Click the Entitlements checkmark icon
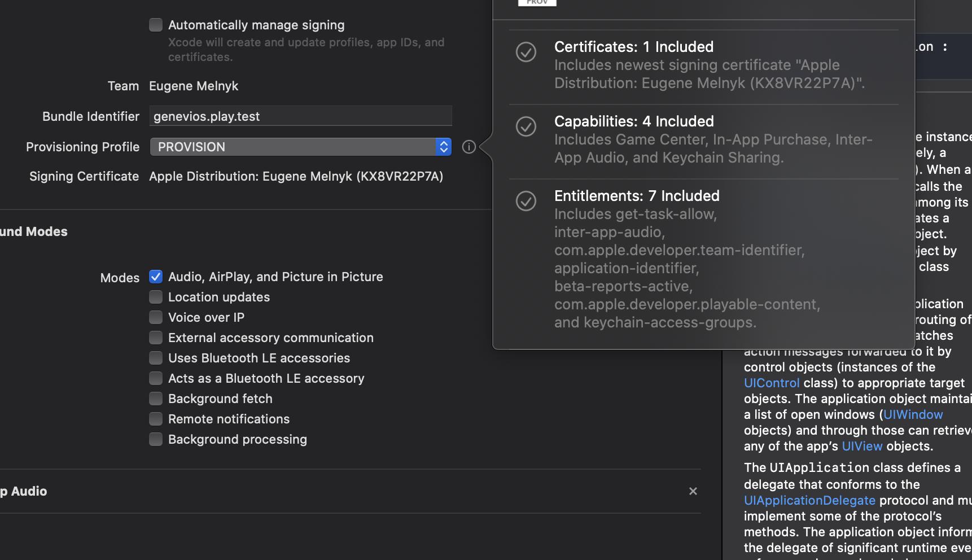This screenshot has height=560, width=972. point(526,201)
